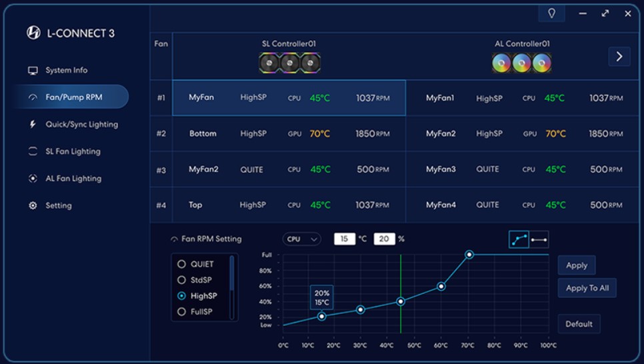Screen dimensions: 644x364
Task: Maximize the L-Connect window
Action: (605, 13)
